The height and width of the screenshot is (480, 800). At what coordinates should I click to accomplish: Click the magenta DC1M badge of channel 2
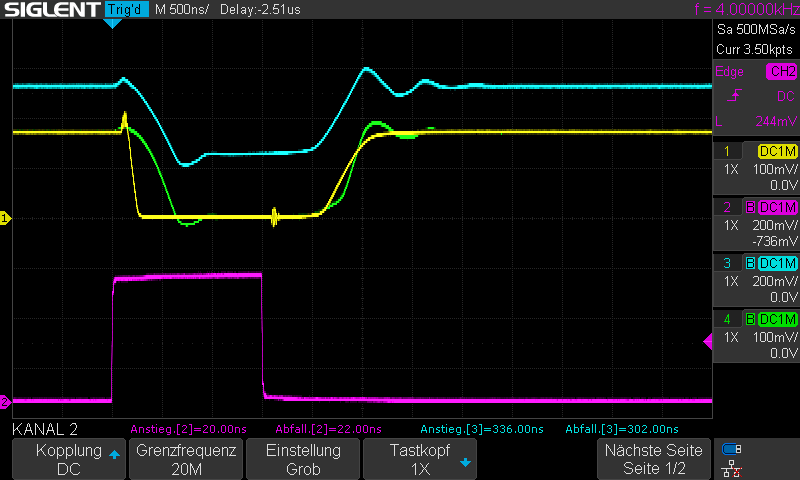tap(778, 207)
